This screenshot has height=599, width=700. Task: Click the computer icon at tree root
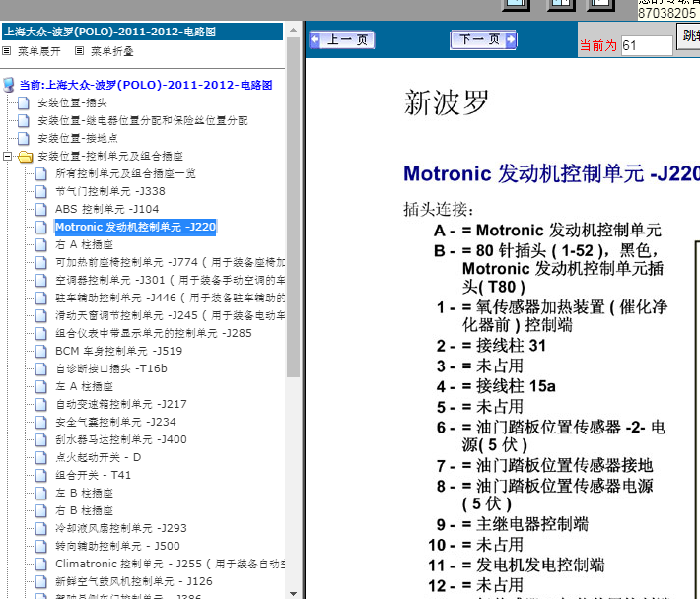(9, 85)
